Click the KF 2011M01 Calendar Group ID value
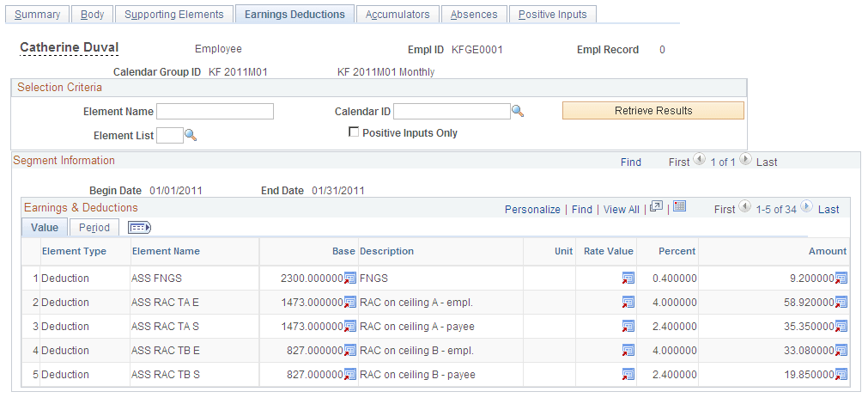The height and width of the screenshot is (398, 868). (238, 72)
